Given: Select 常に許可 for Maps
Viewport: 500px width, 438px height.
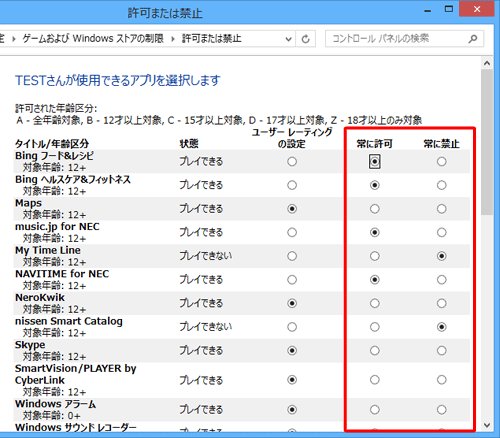Looking at the screenshot, I should pyautogui.click(x=375, y=209).
